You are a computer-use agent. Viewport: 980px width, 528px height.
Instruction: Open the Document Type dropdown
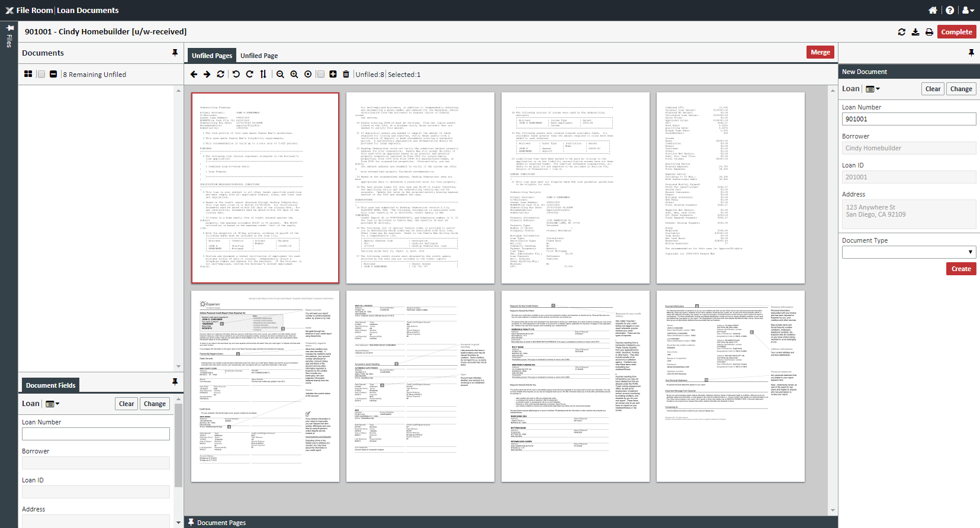pos(908,252)
